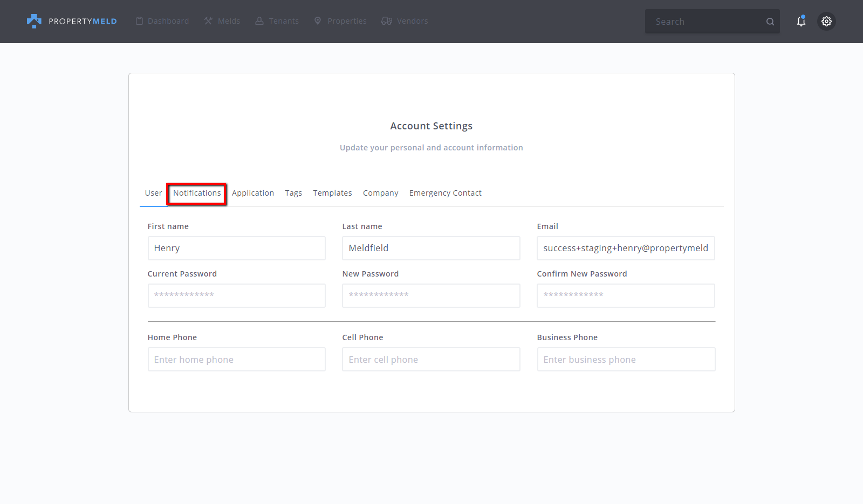Select the Emergency Contact tab

pos(445,193)
